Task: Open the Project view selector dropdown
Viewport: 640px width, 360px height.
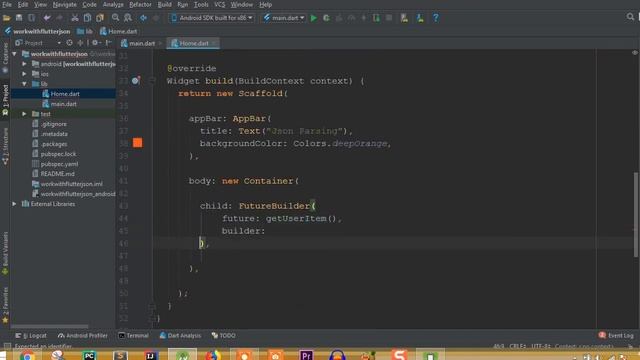Action: 38,42
